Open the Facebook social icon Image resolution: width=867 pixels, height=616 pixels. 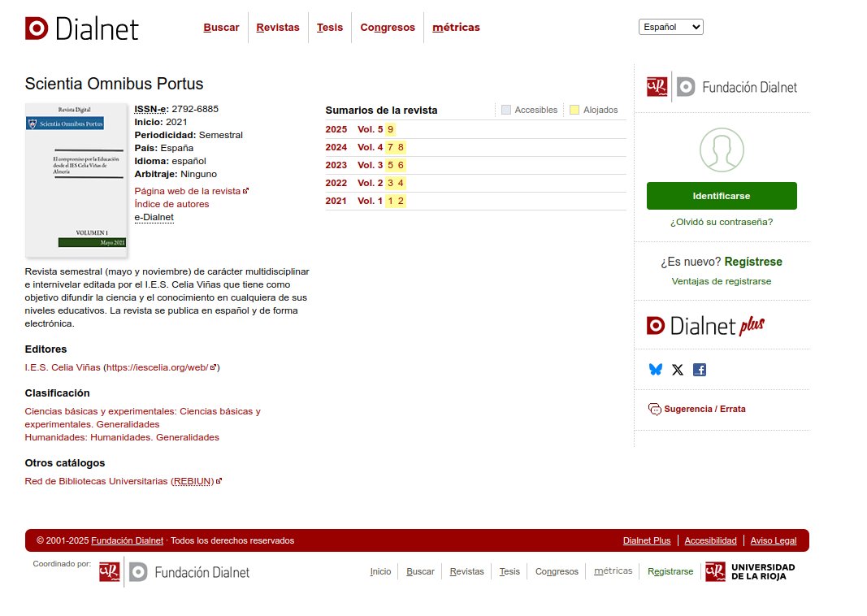coord(700,370)
